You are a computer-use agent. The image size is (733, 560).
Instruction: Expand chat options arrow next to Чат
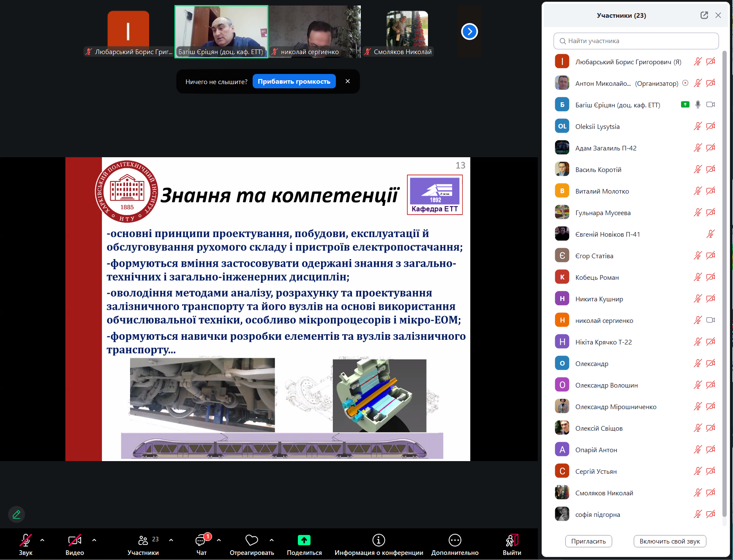(219, 540)
